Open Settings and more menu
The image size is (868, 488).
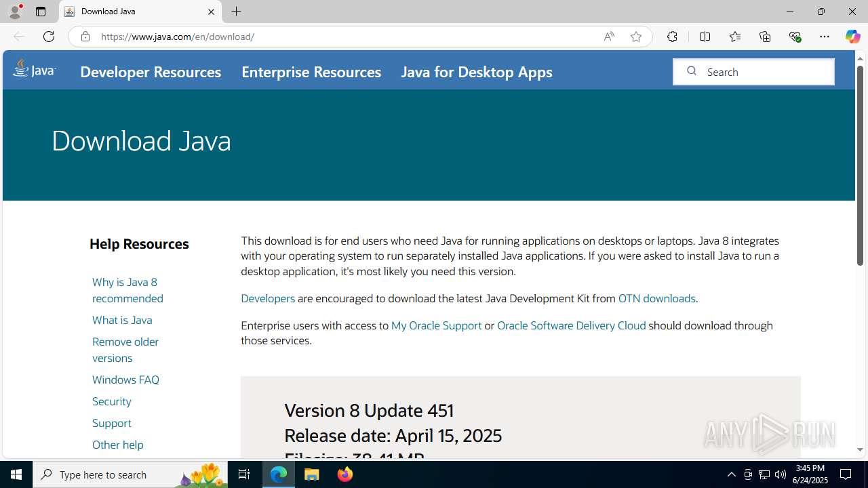[825, 37]
